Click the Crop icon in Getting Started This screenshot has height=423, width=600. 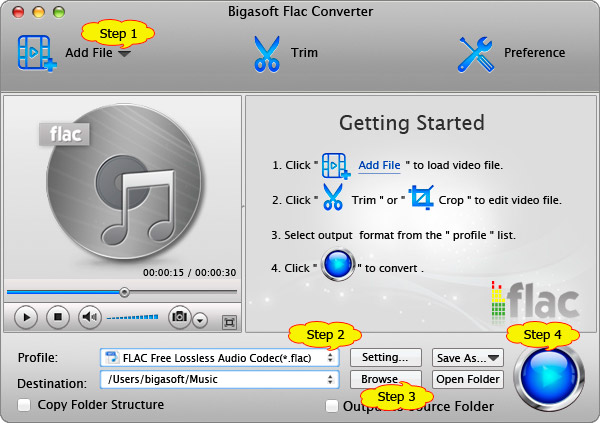[421, 197]
